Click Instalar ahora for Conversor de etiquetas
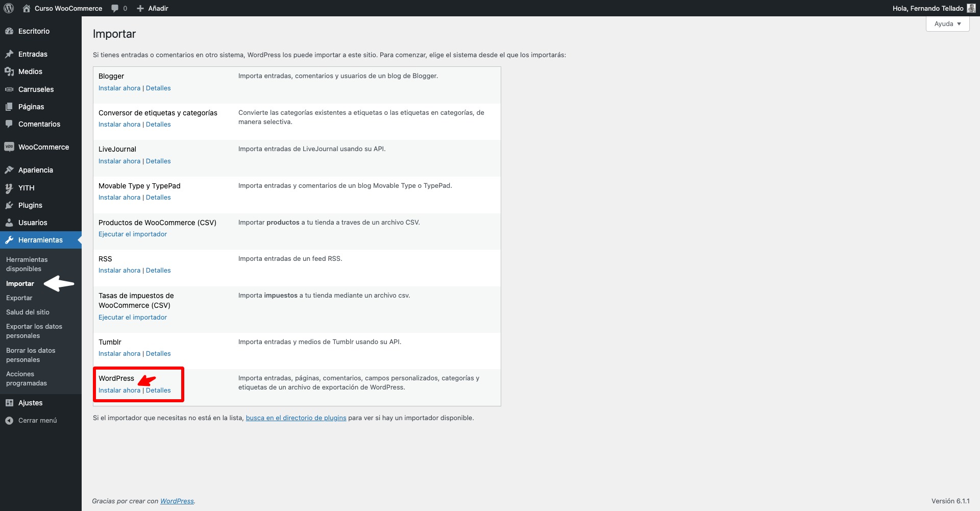This screenshot has height=511, width=980. pyautogui.click(x=119, y=125)
